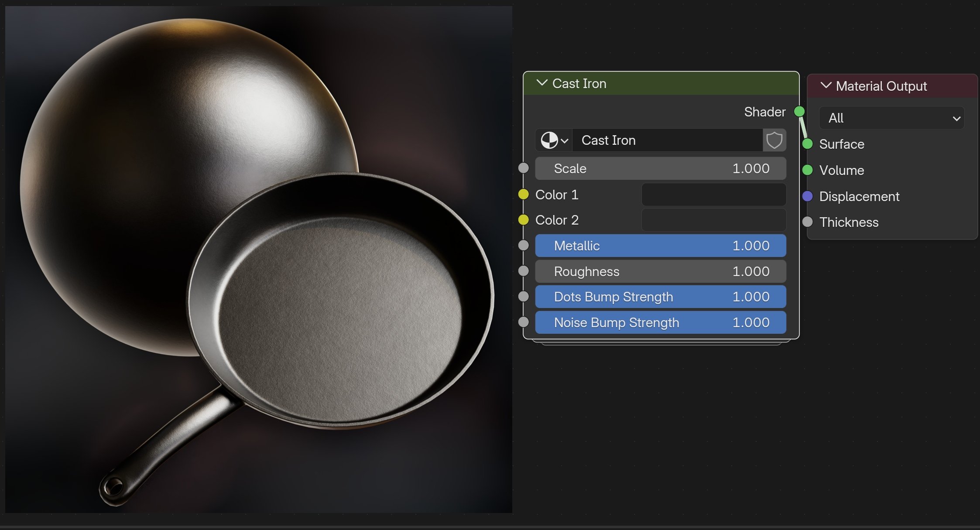
Task: Click the Volume input socket
Action: [x=808, y=170]
